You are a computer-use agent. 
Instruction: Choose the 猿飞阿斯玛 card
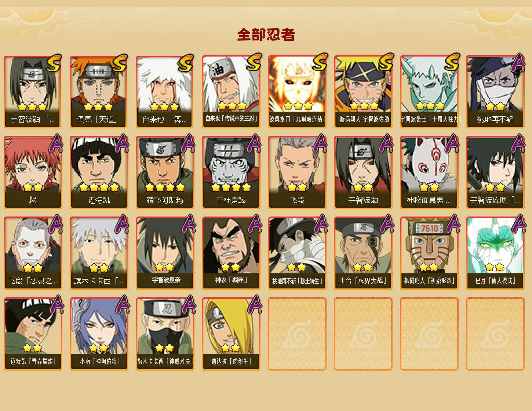click(165, 172)
